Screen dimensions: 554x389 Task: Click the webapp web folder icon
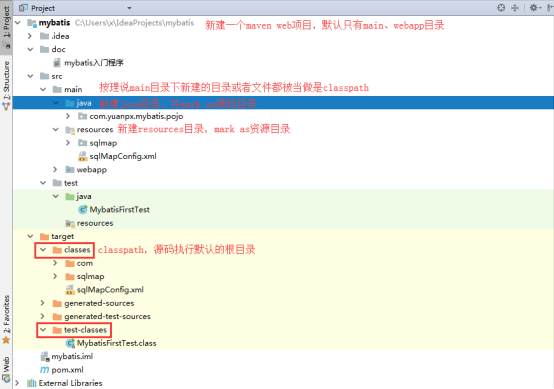point(70,170)
